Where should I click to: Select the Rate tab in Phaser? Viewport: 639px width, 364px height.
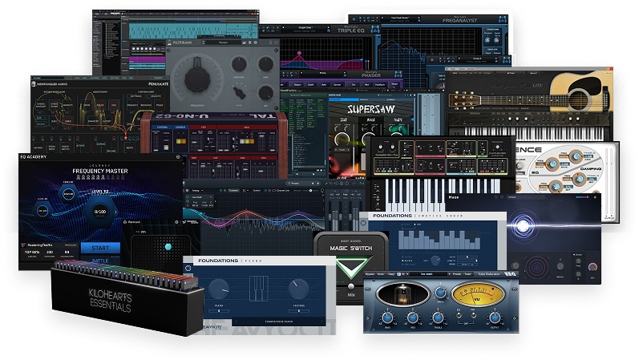324,85
